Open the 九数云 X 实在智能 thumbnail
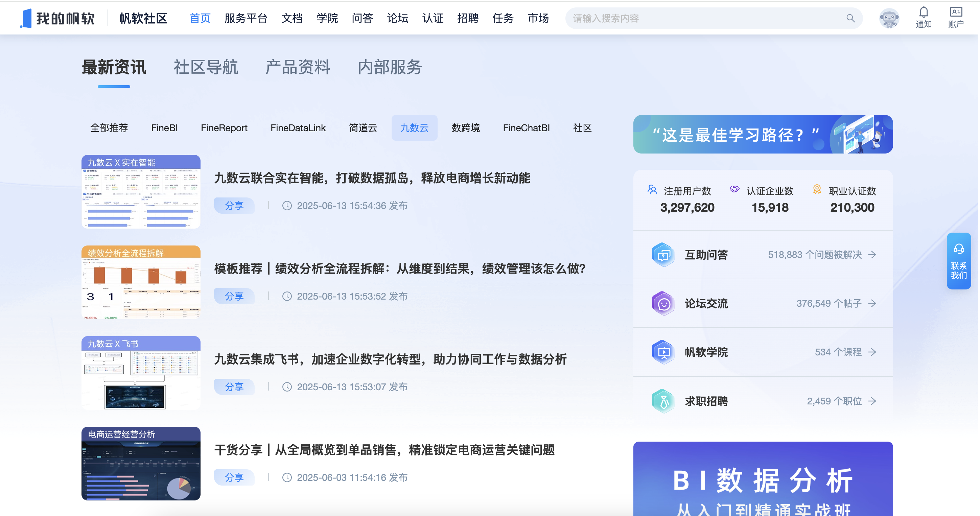The width and height of the screenshot is (980, 516). (141, 191)
